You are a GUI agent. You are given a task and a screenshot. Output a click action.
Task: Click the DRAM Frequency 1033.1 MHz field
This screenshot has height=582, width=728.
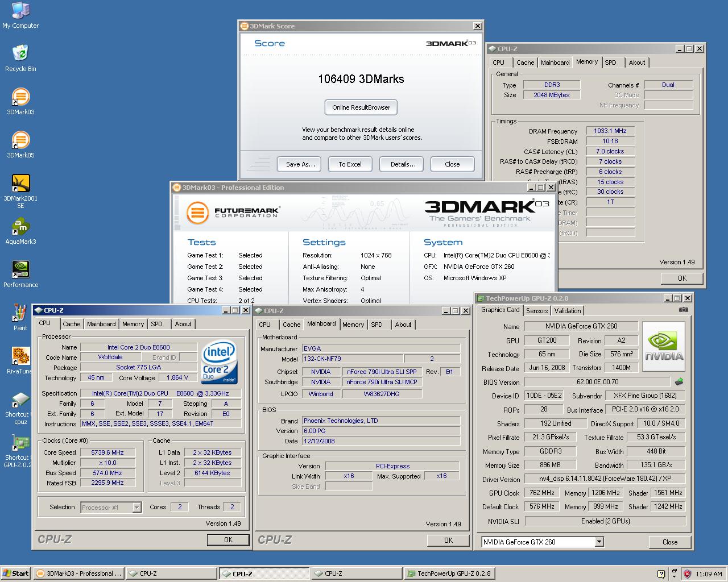(610, 131)
